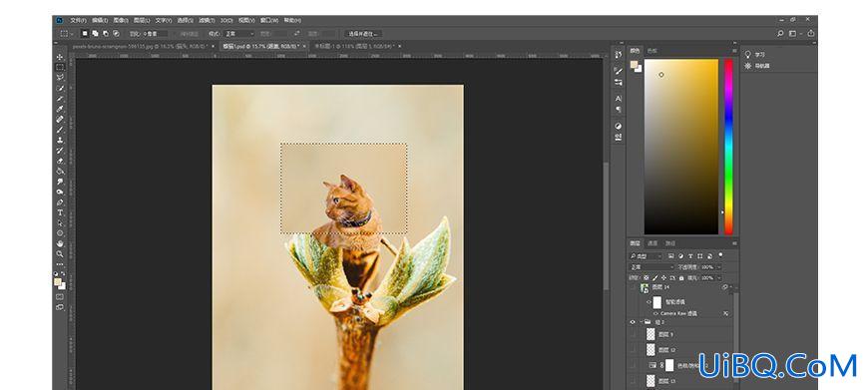Select the Eraser tool
The width and height of the screenshot is (868, 390).
click(x=60, y=160)
